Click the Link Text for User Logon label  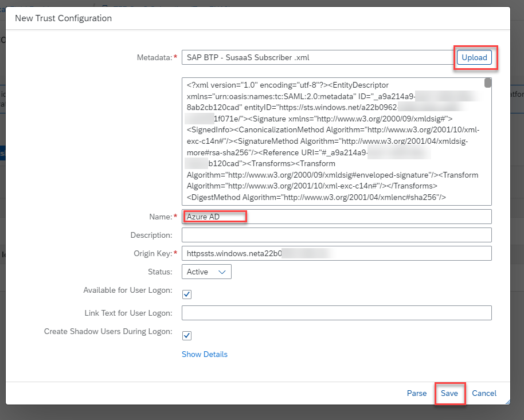[x=128, y=313]
